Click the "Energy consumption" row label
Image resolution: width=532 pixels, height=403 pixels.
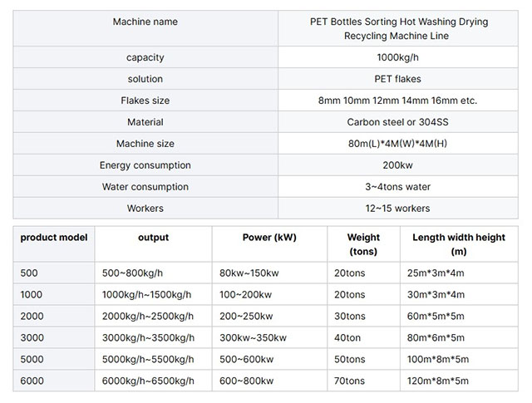(x=145, y=165)
